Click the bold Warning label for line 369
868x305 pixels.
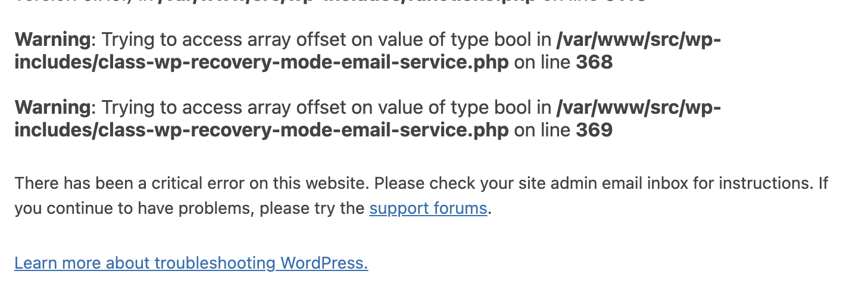point(51,108)
